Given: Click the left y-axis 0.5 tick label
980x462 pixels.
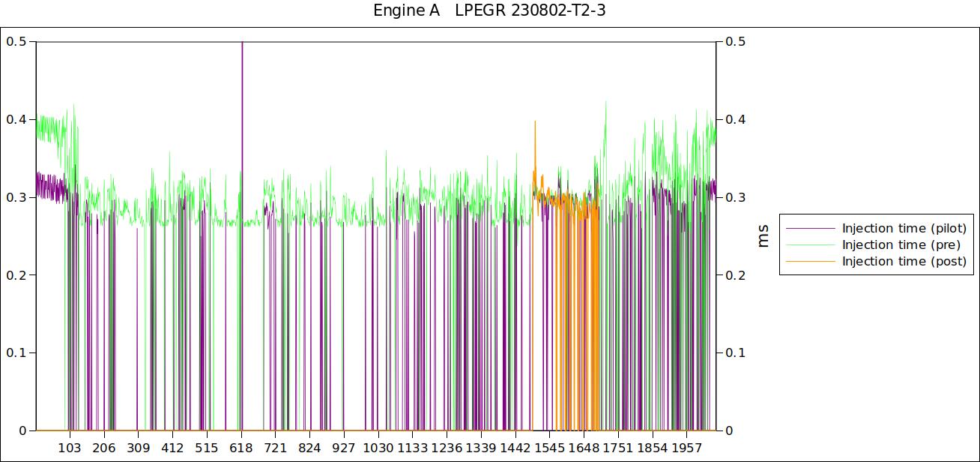Looking at the screenshot, I should 16,42.
